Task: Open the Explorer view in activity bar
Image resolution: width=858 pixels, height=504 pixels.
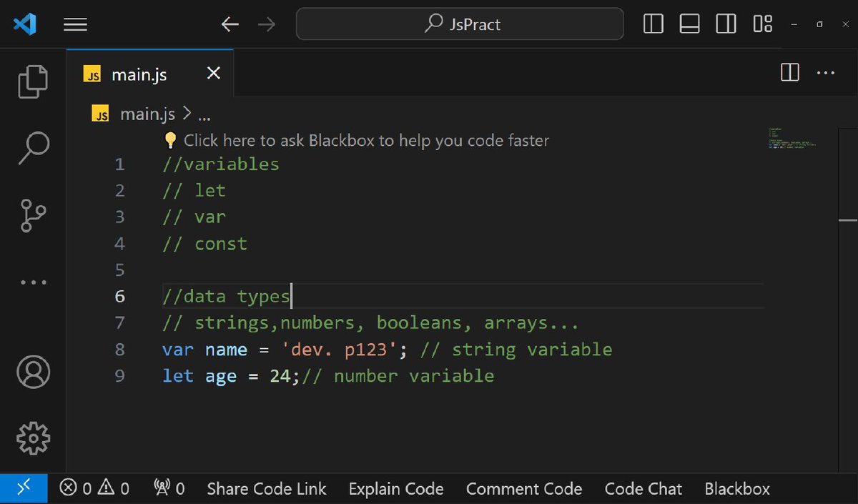Action: 33,81
